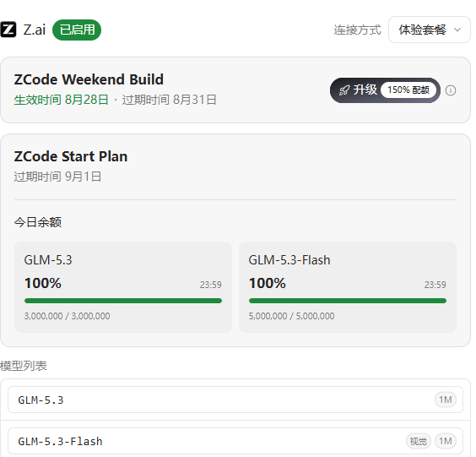
Task: Click the 1M badge on GLM-5.3 row
Action: tap(446, 400)
